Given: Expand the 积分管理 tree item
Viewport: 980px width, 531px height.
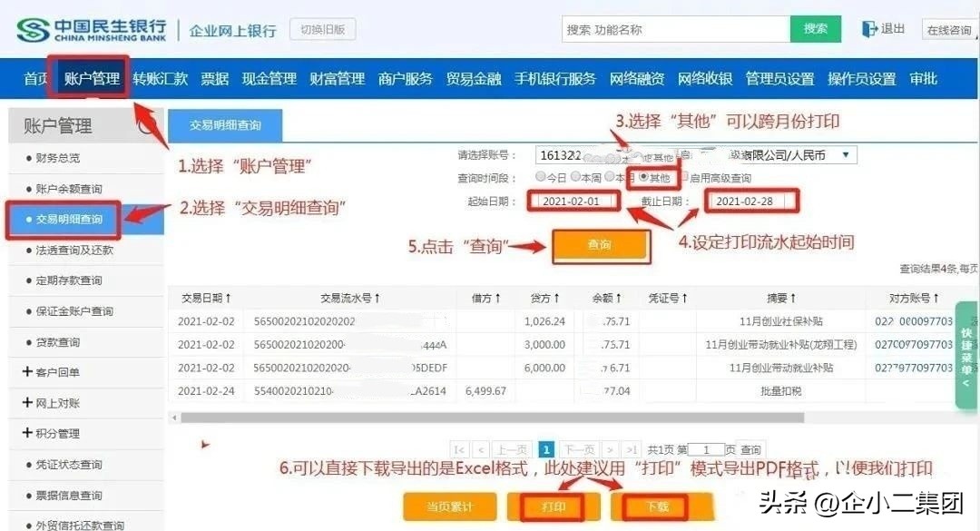Looking at the screenshot, I should [51, 433].
